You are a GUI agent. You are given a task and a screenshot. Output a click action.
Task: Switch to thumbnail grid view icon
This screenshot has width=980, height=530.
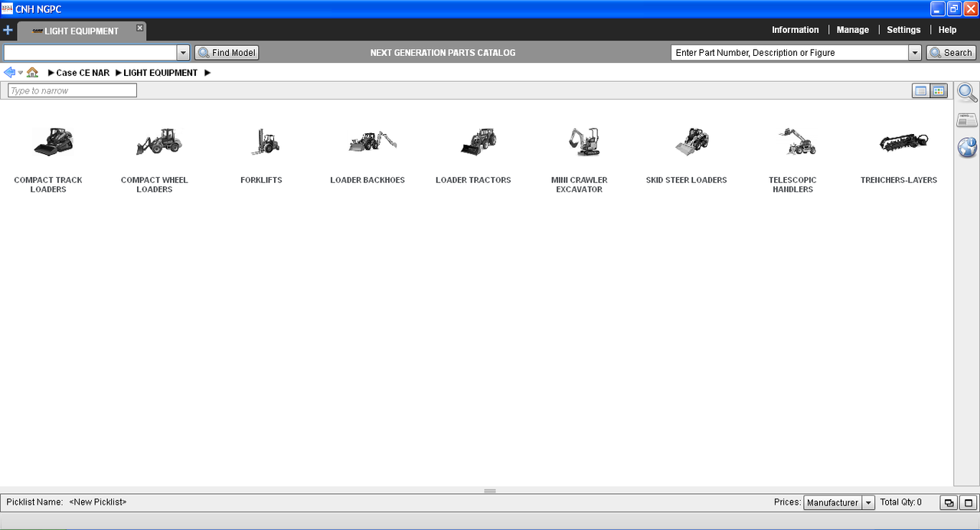tap(939, 90)
